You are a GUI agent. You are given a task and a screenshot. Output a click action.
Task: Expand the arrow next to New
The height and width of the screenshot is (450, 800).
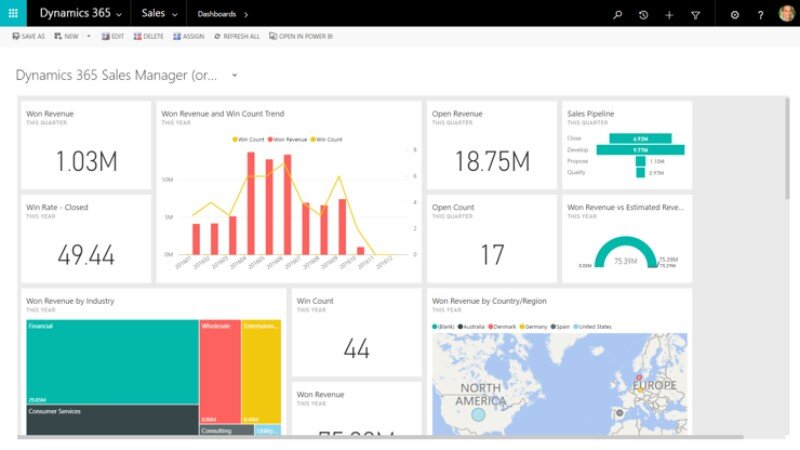(x=89, y=36)
